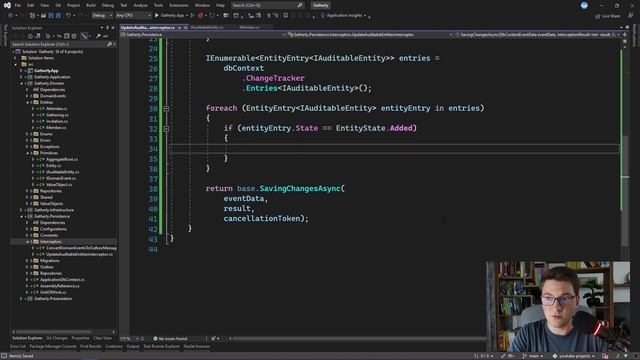Click the Solution Explorer search field
The image size is (640, 360).
tap(58, 44)
